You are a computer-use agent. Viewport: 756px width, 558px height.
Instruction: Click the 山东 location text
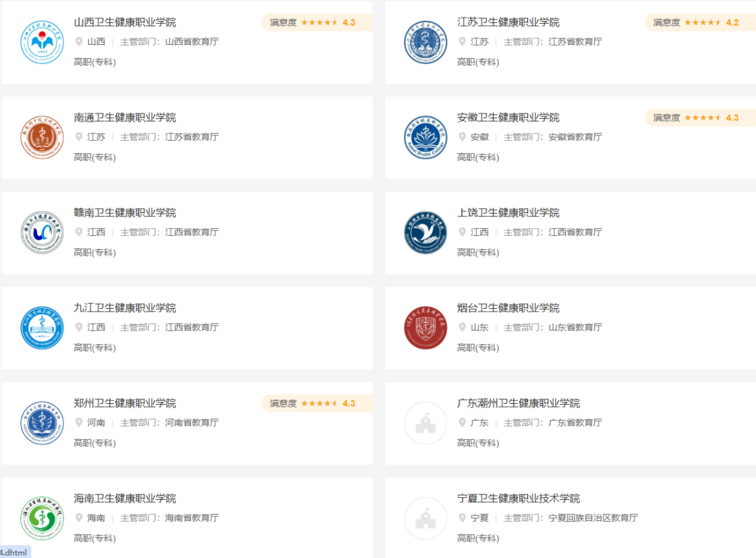pos(479,328)
